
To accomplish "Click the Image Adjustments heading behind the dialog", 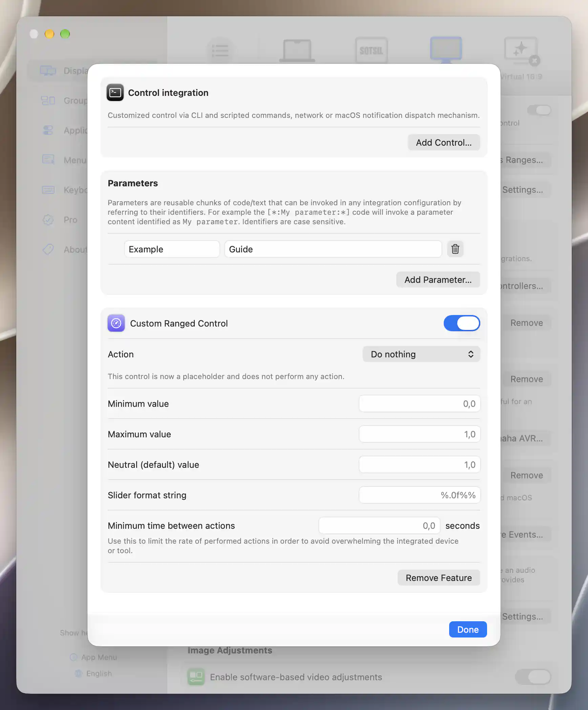I will [230, 650].
